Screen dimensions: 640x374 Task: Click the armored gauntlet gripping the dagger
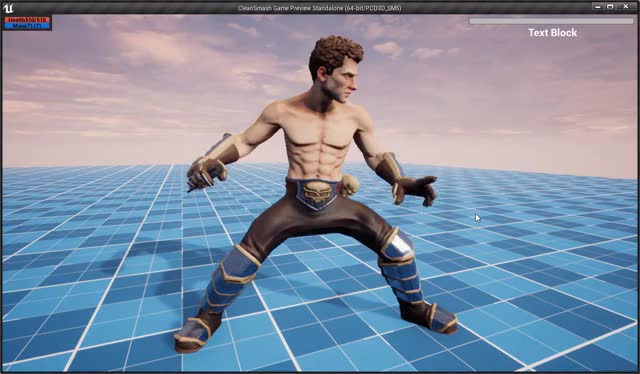tap(205, 173)
